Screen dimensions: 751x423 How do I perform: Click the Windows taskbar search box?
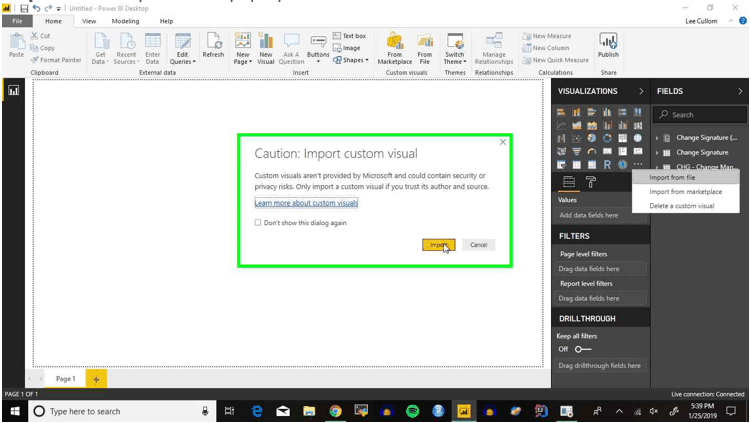point(122,411)
